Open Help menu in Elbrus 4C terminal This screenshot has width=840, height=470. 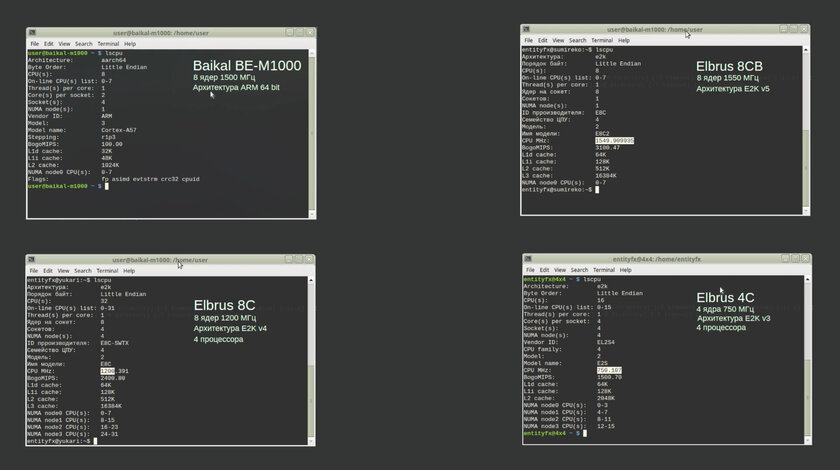626,270
